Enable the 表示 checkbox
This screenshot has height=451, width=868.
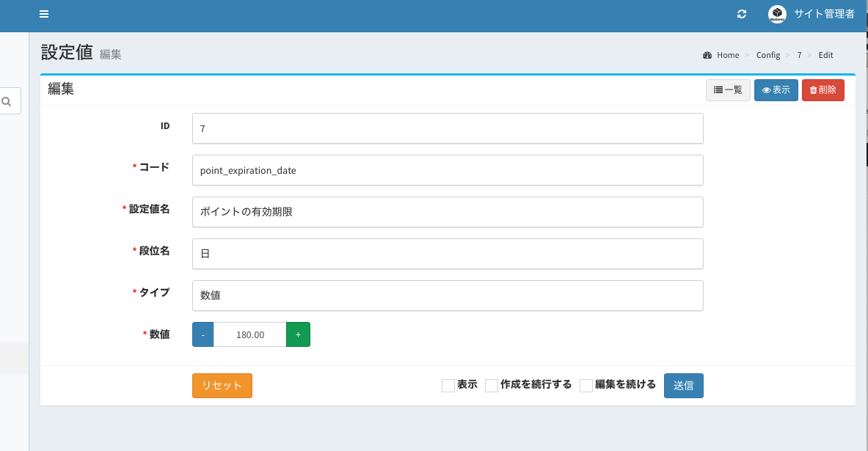(448, 386)
